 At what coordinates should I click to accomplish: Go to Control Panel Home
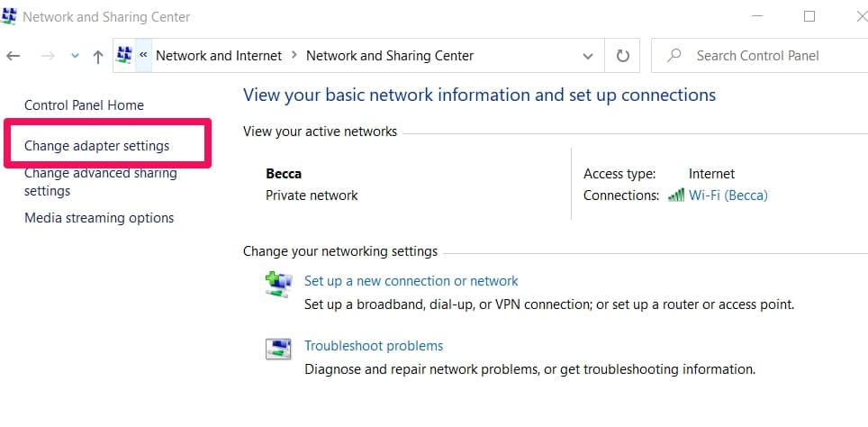84,105
